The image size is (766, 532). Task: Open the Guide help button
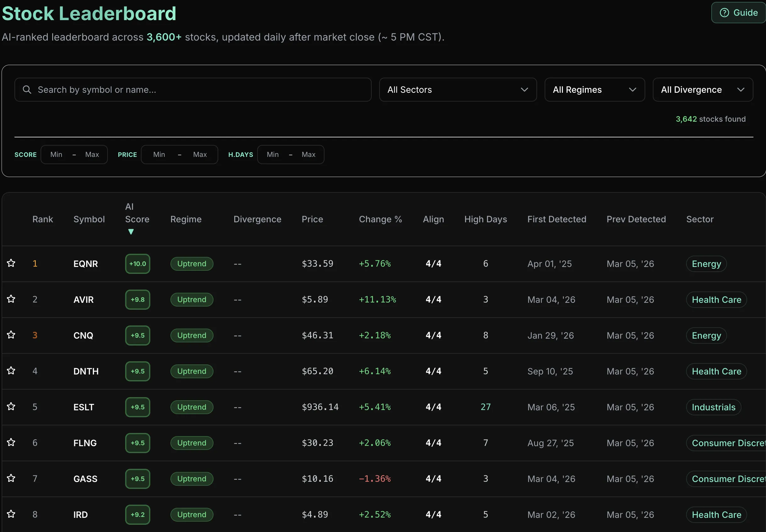pos(738,13)
